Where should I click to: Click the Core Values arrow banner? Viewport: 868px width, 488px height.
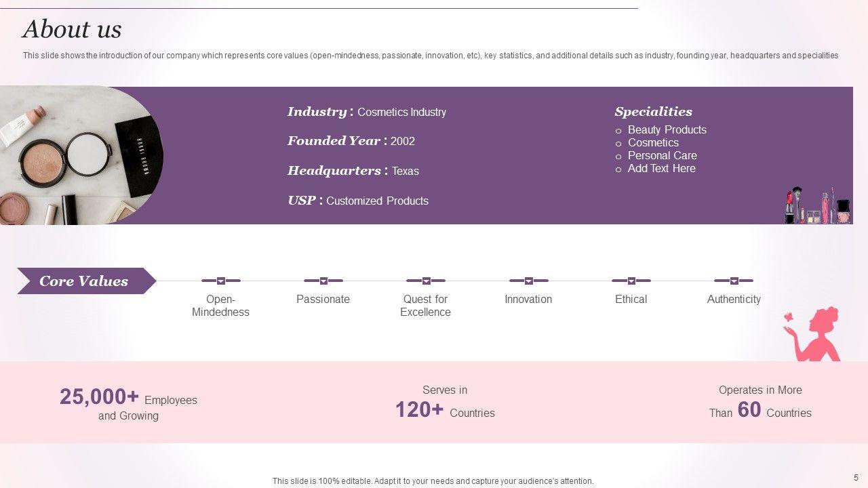(x=84, y=281)
